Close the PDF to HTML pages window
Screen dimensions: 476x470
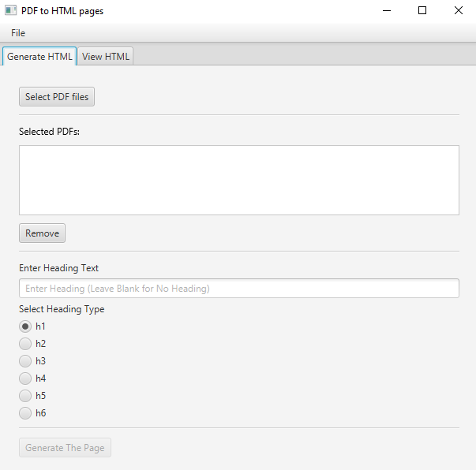[x=459, y=11]
